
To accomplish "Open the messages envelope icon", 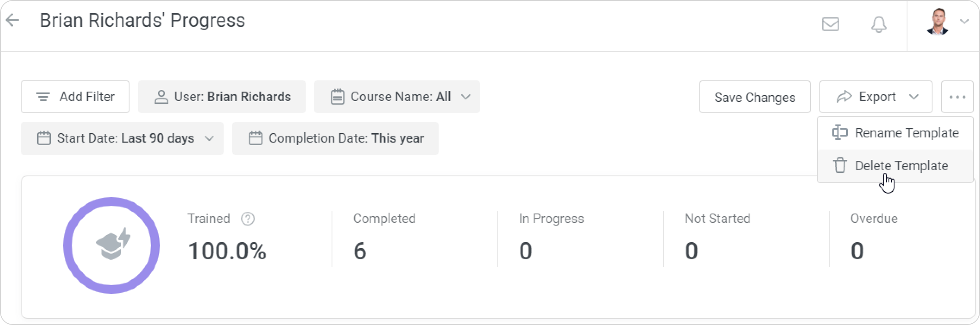I will (830, 25).
